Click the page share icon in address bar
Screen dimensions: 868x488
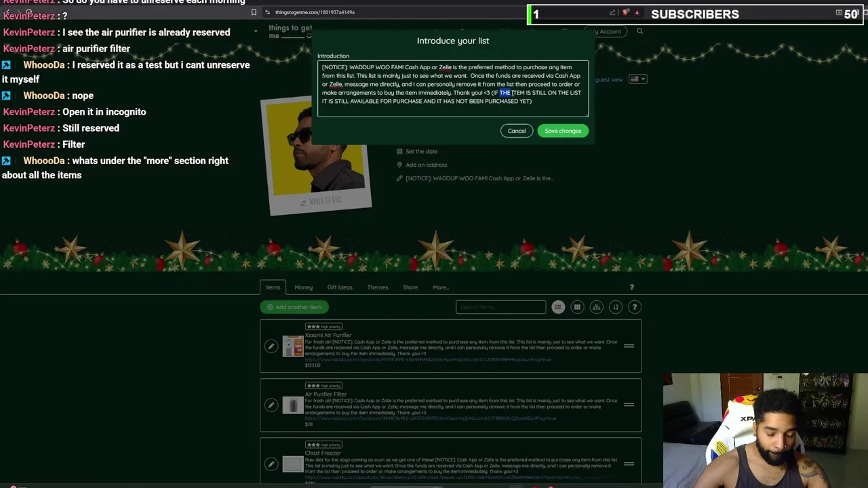point(612,13)
